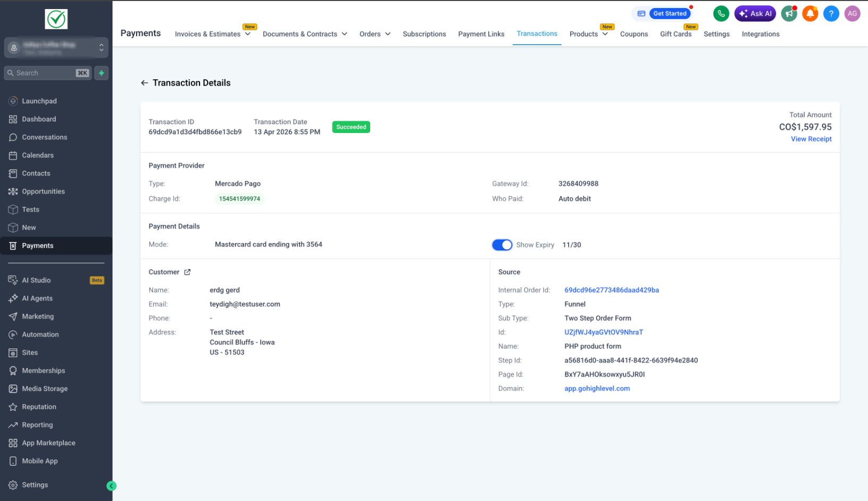
Task: Click the Succeeded status badge
Action: 351,127
